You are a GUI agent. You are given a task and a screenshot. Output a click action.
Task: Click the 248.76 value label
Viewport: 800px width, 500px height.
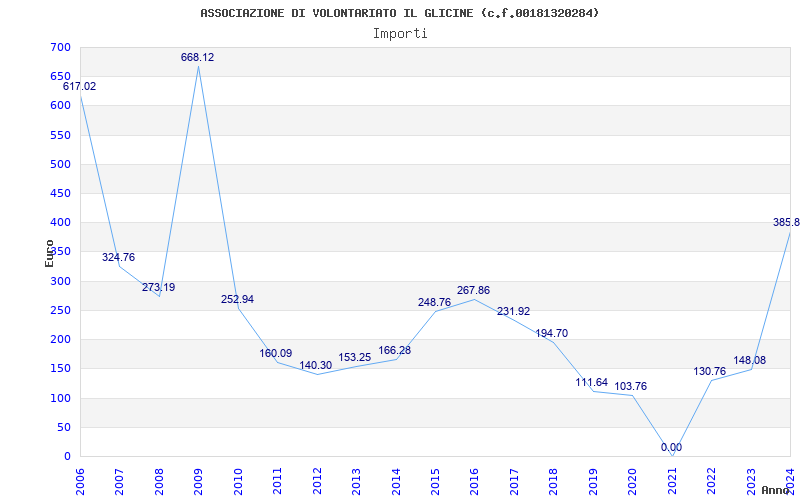coord(434,302)
